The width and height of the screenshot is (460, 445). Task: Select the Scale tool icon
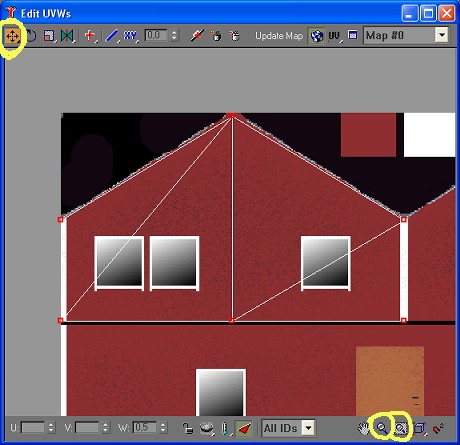click(x=49, y=36)
